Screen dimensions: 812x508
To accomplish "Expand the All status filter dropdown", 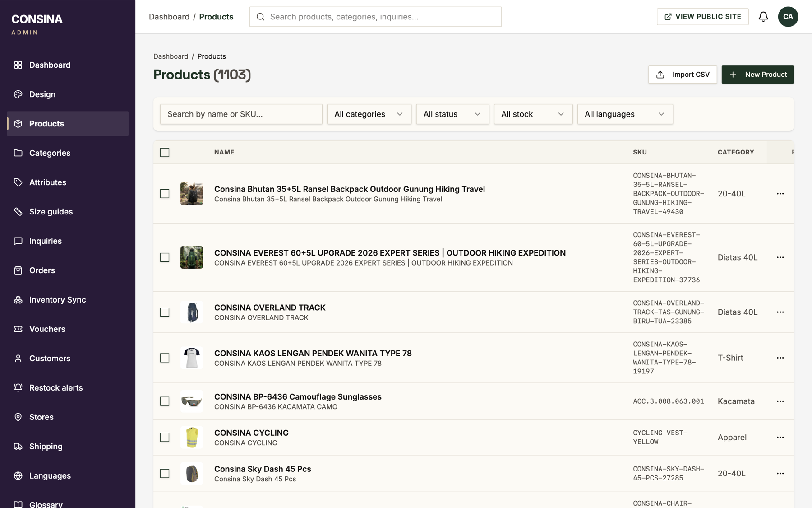I will click(452, 114).
